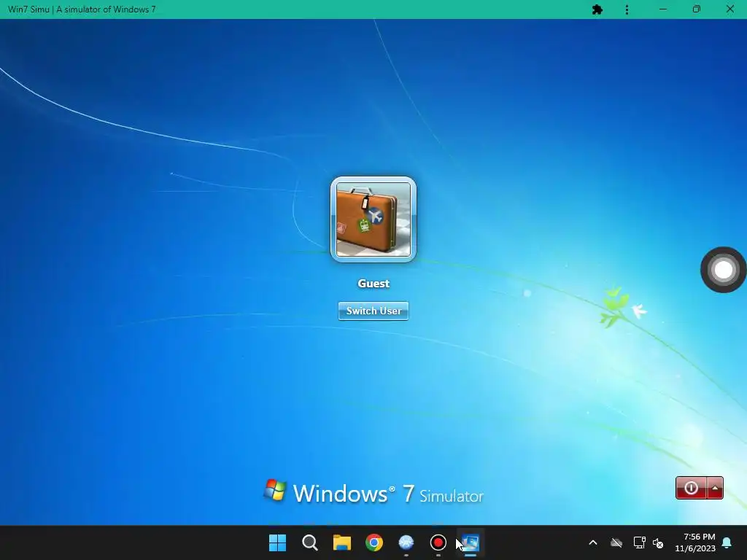
Task: Open the clock showing 7:56 PM
Action: coord(695,542)
